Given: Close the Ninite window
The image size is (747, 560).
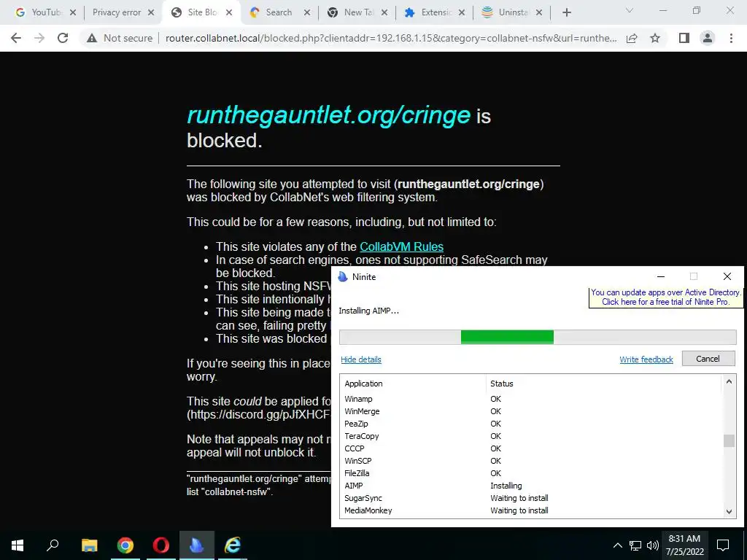Looking at the screenshot, I should tap(727, 276).
